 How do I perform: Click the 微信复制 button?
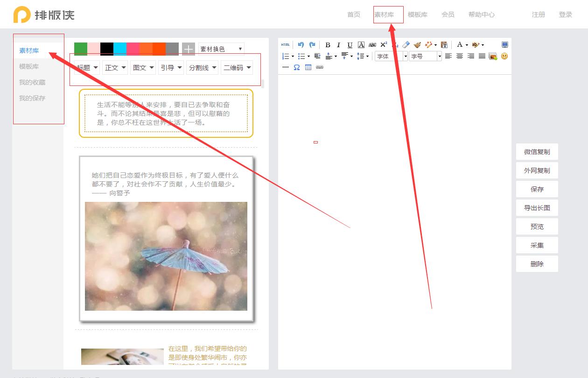[537, 151]
